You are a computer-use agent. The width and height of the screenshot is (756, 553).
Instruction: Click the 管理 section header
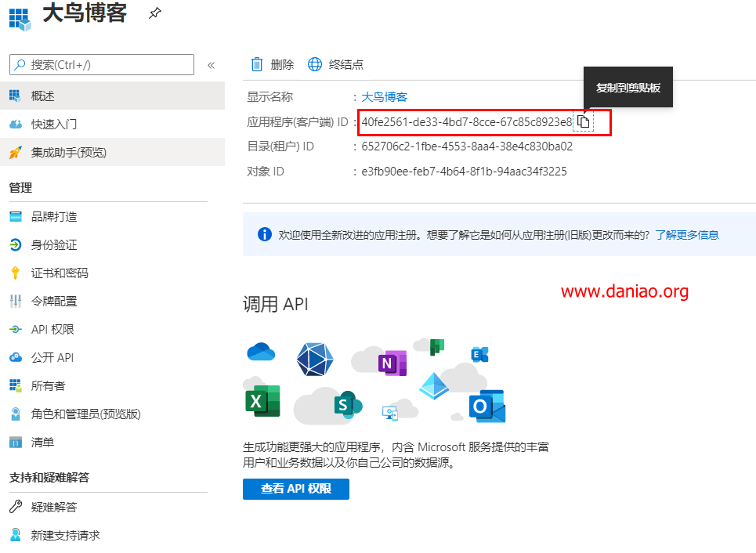(x=20, y=188)
